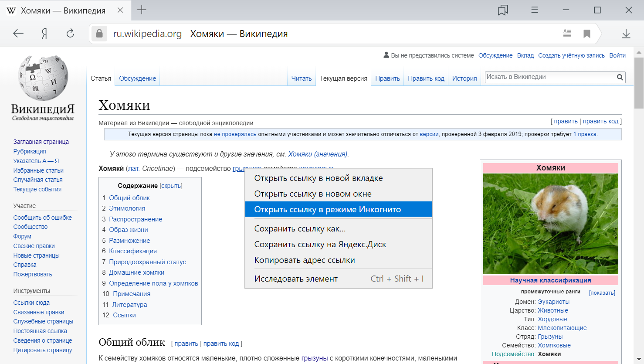Click править next to the Общий облик heading

[186, 344]
